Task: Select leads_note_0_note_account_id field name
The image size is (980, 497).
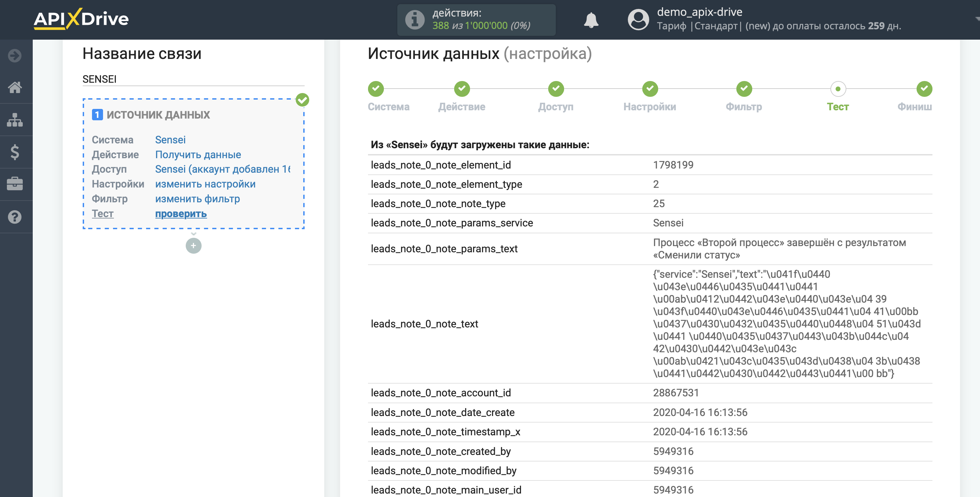Action: click(x=440, y=393)
